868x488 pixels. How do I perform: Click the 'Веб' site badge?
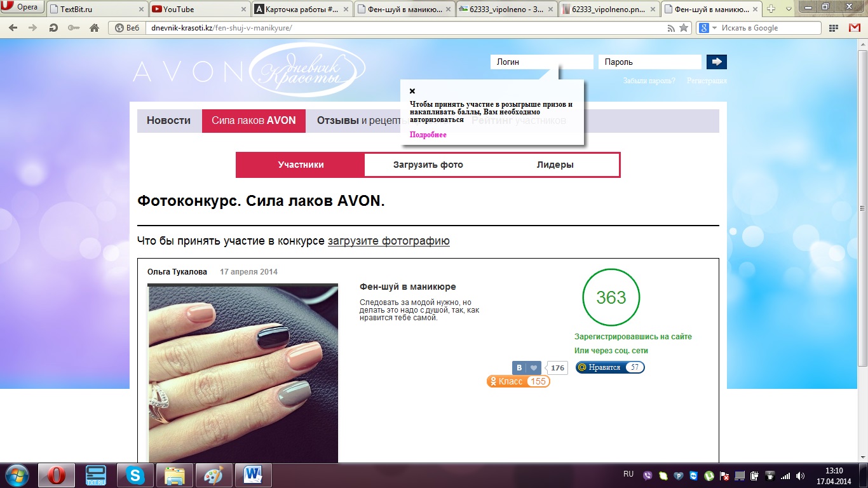127,28
